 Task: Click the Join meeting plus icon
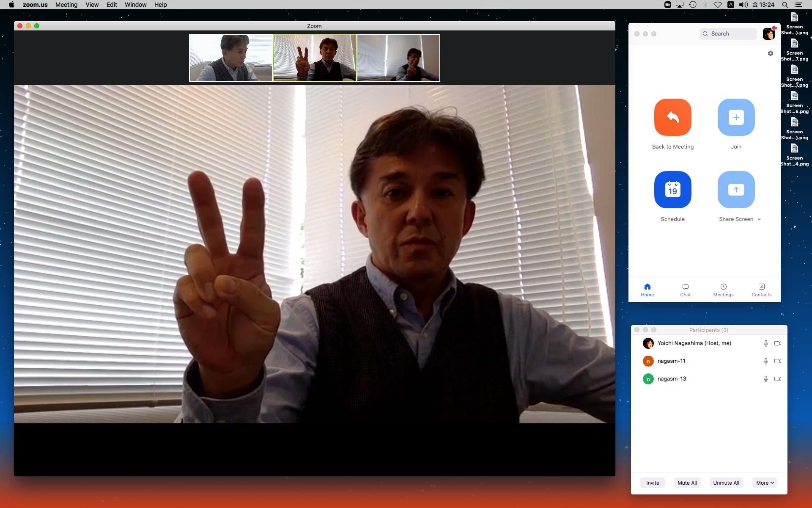736,117
